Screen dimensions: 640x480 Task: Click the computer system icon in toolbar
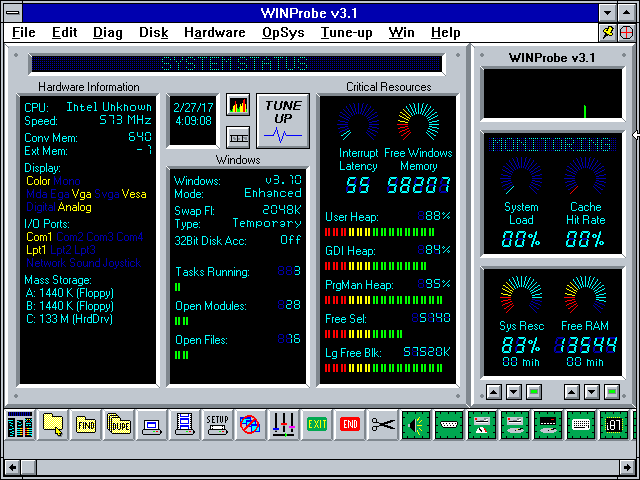tap(152, 425)
